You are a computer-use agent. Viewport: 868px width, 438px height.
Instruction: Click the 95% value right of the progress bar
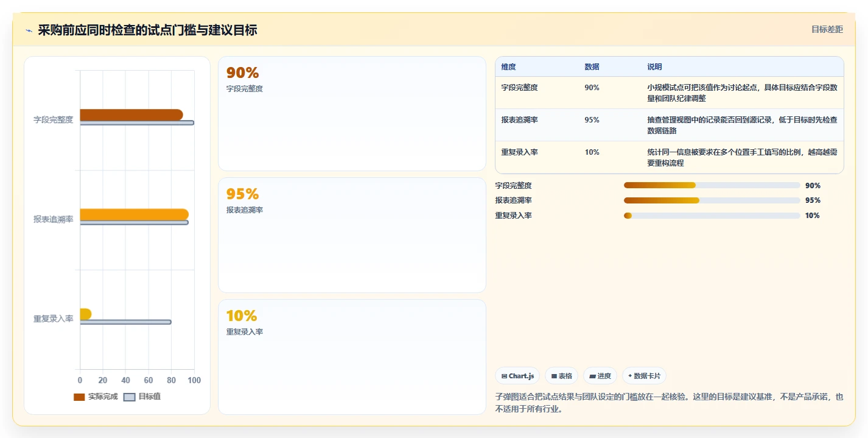813,200
